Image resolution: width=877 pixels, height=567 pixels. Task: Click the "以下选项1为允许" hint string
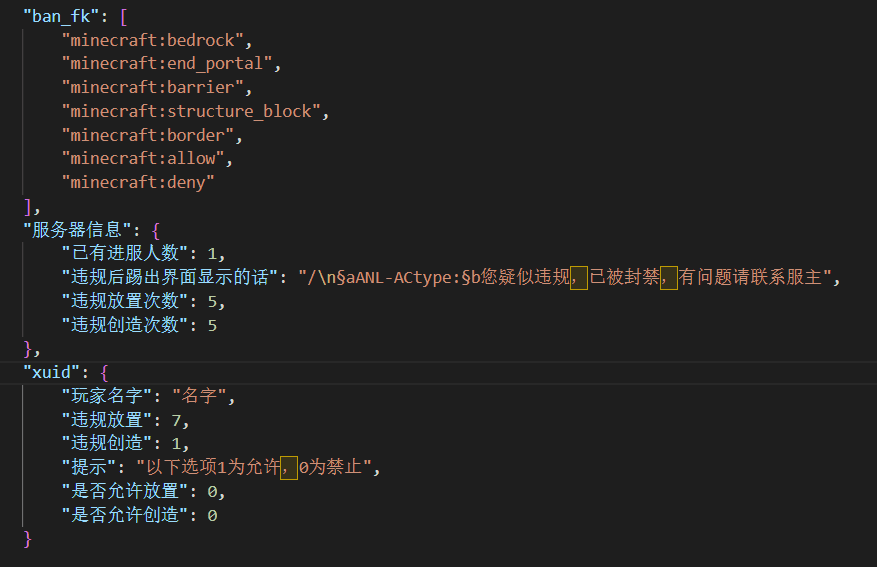click(x=253, y=467)
